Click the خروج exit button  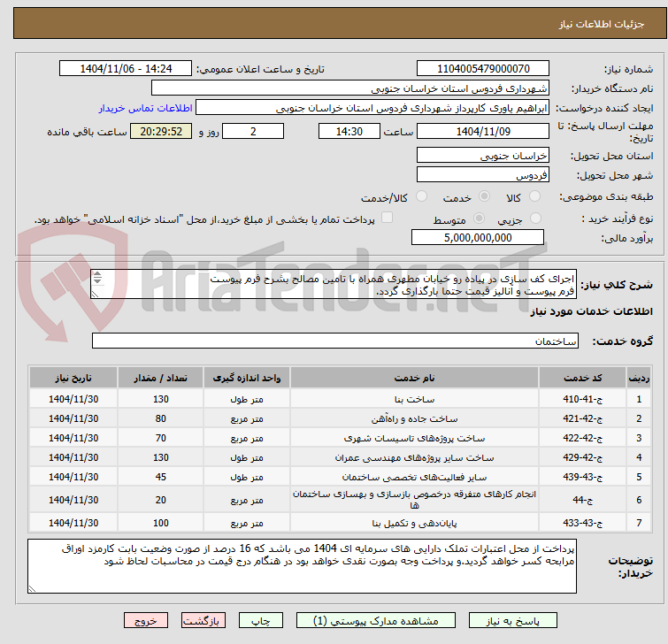coord(146,621)
